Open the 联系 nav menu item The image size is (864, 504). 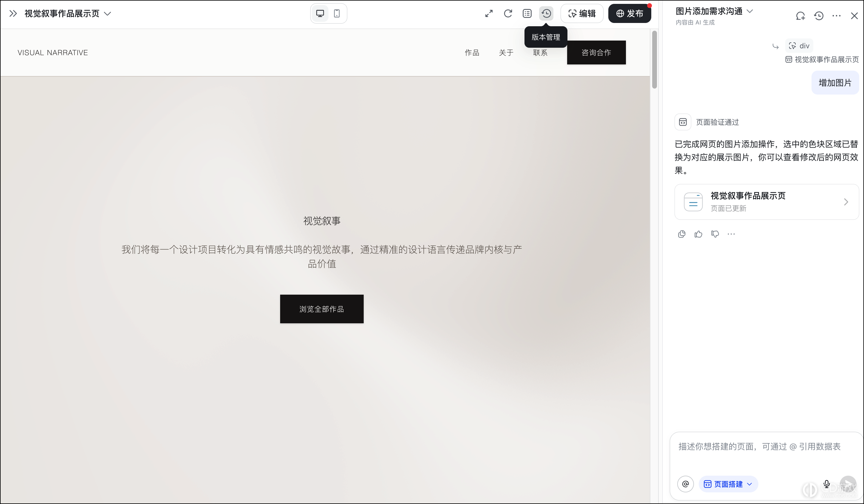[x=540, y=53]
